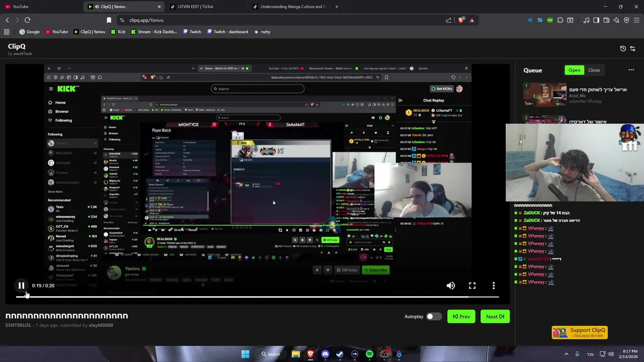This screenshot has height=362, width=644.
Task: Open the ClipQ history icon
Action: click(x=623, y=49)
